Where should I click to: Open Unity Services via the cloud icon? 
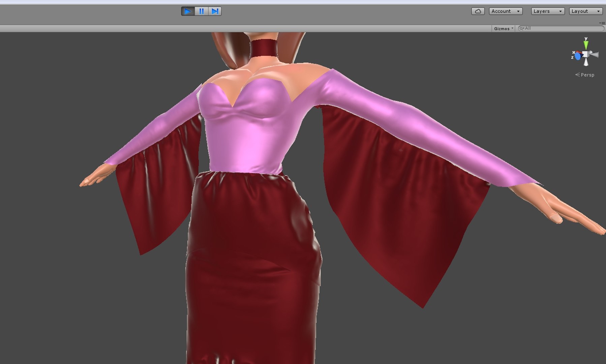(x=478, y=11)
